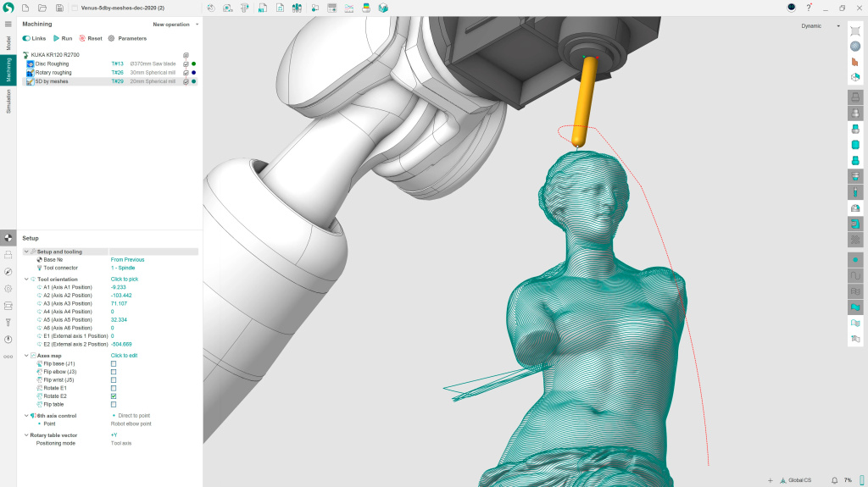Click the notification bell in status bar
The image size is (868, 487).
834,480
